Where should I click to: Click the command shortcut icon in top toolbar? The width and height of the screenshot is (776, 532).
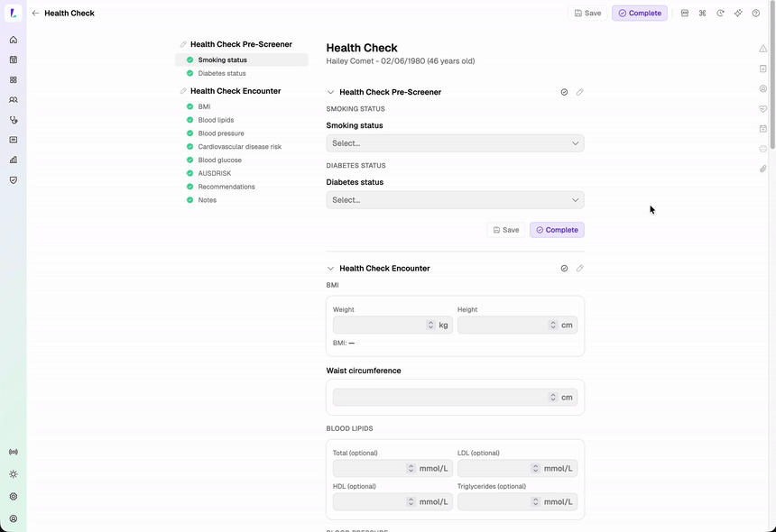[x=702, y=14]
